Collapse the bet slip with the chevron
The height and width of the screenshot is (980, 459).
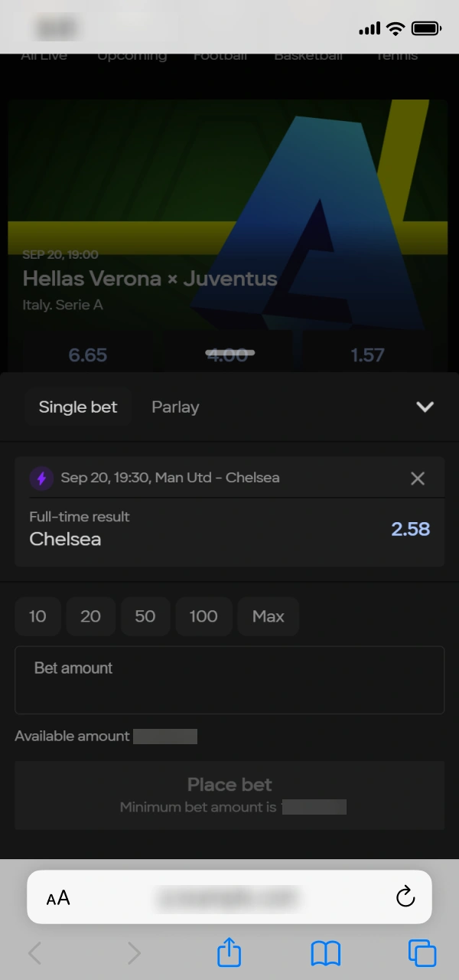click(x=425, y=407)
